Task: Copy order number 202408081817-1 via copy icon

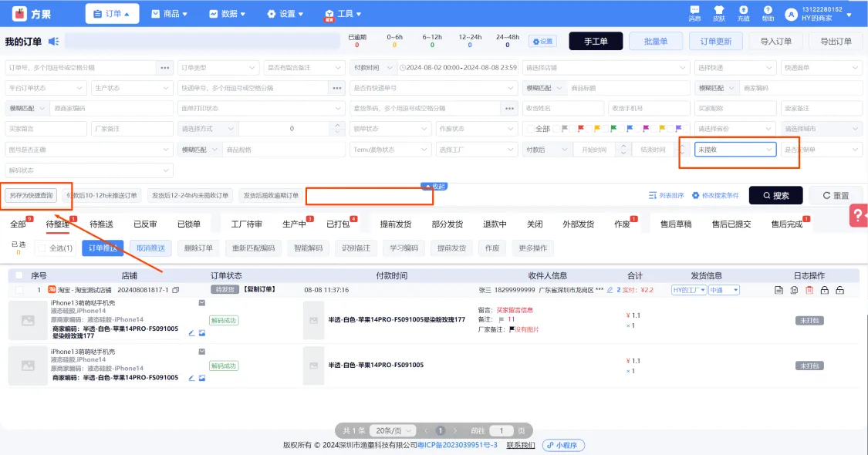Action: (x=176, y=290)
